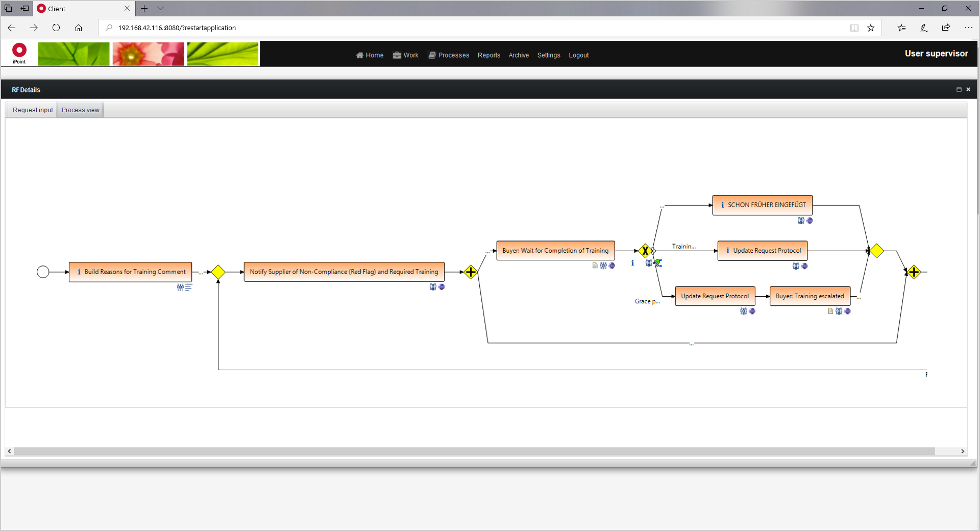Click participants icon under Build Reasons node

point(180,287)
